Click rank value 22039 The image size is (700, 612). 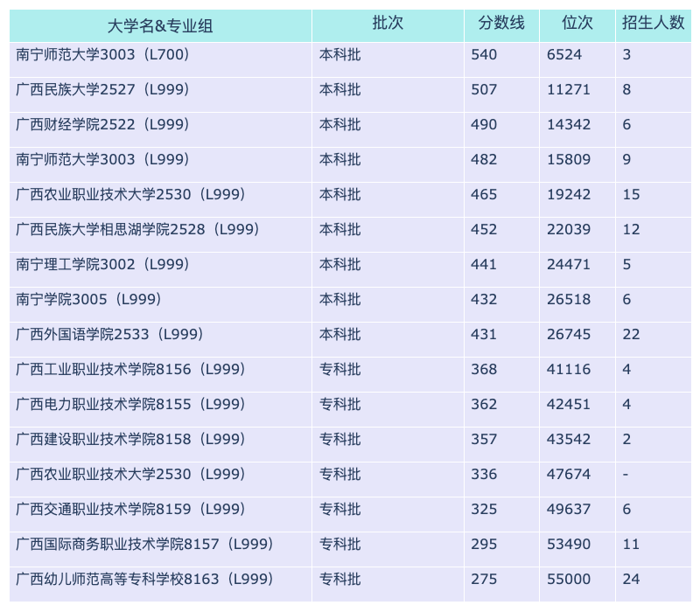pyautogui.click(x=569, y=229)
